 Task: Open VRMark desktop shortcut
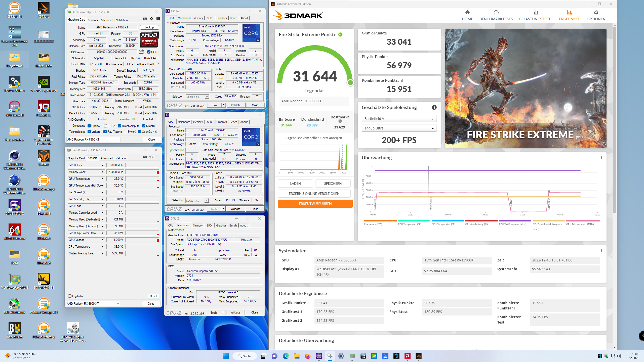[x=44, y=158]
